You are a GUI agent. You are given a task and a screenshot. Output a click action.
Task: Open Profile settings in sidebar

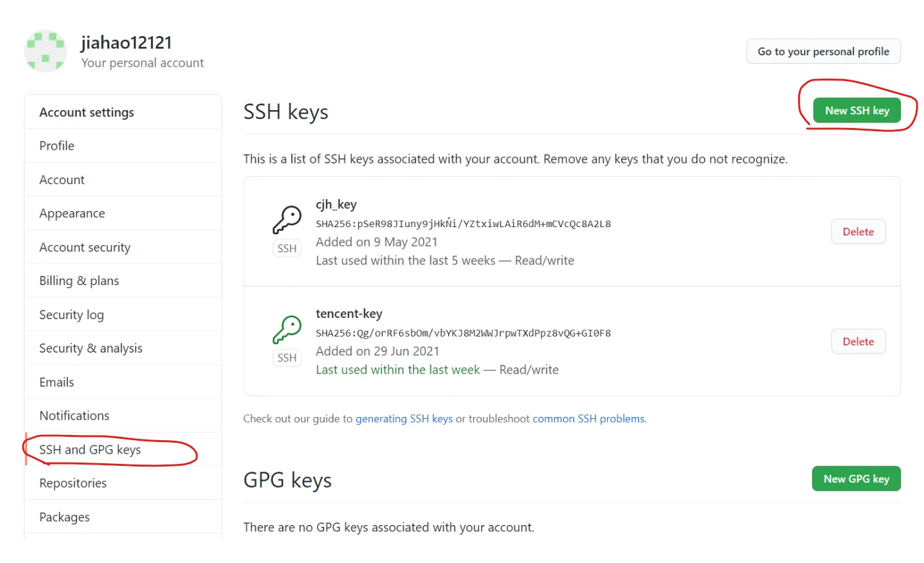(57, 146)
